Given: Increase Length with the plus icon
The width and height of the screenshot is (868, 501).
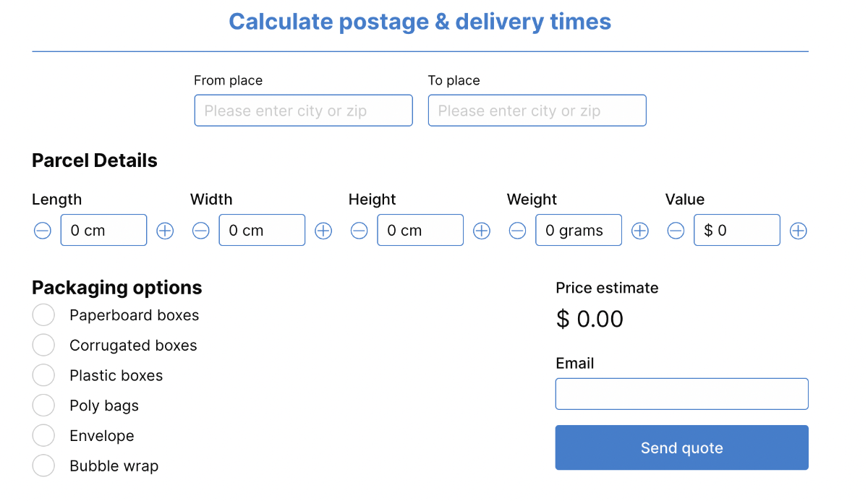Looking at the screenshot, I should (165, 231).
